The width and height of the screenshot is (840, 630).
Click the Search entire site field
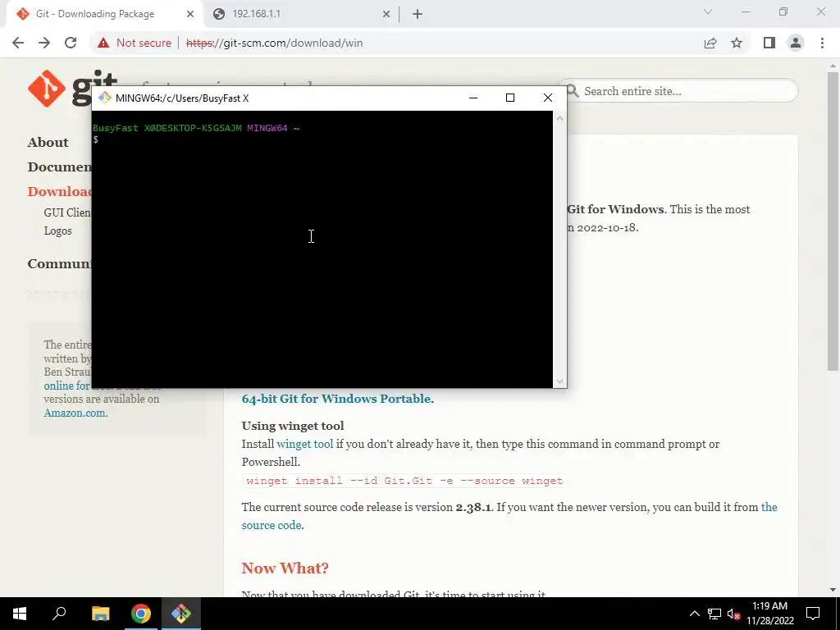click(x=678, y=91)
